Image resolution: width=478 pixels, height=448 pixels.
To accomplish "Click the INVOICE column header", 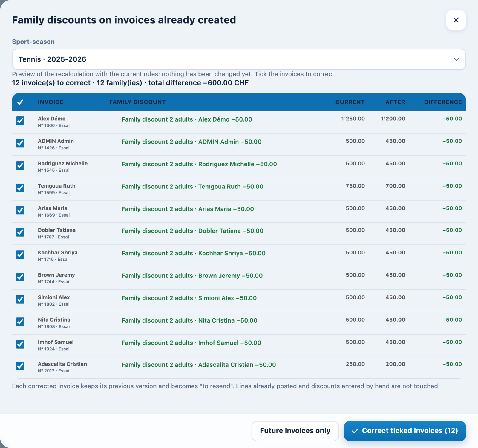I will (50, 102).
